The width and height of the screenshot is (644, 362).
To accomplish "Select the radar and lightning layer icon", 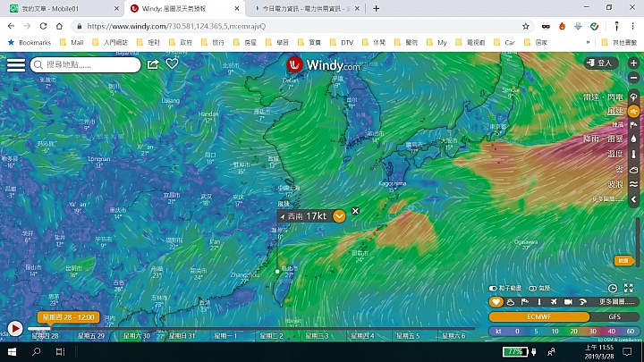I will tap(634, 97).
